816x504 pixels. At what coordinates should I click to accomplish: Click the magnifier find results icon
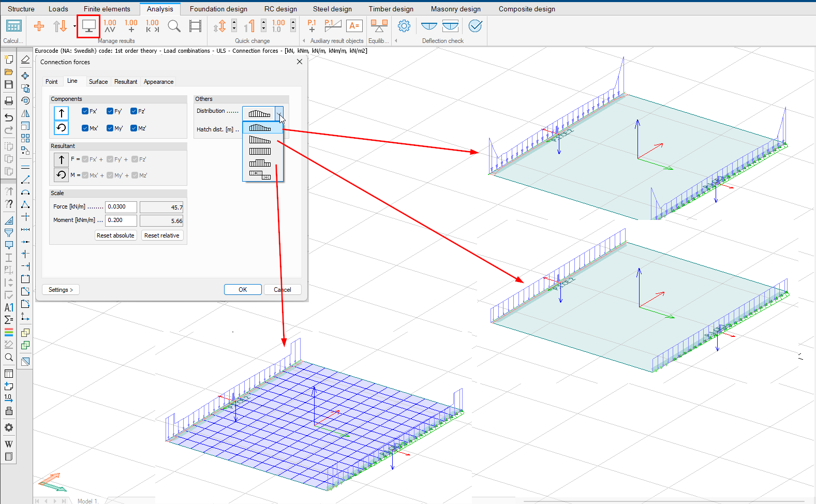(174, 26)
